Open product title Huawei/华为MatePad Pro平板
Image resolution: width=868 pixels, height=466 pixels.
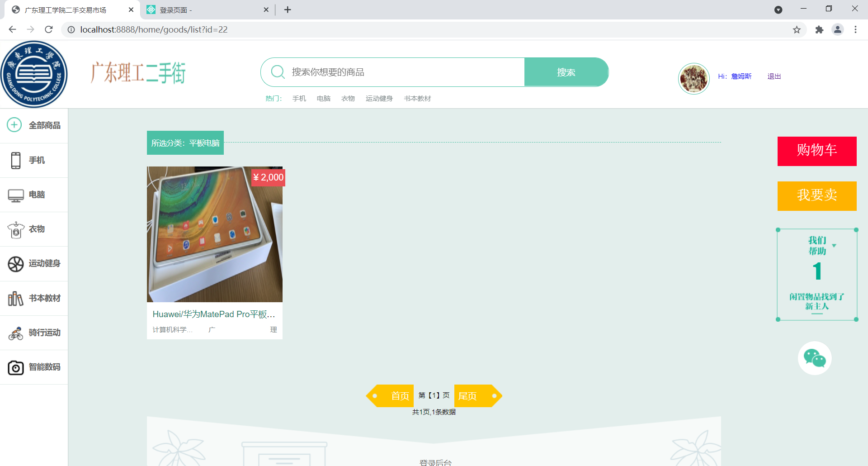(214, 314)
